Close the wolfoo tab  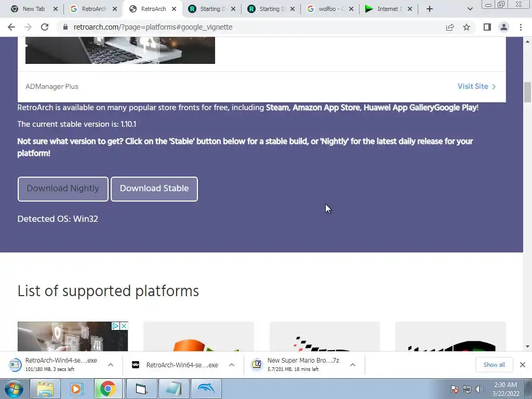351,9
